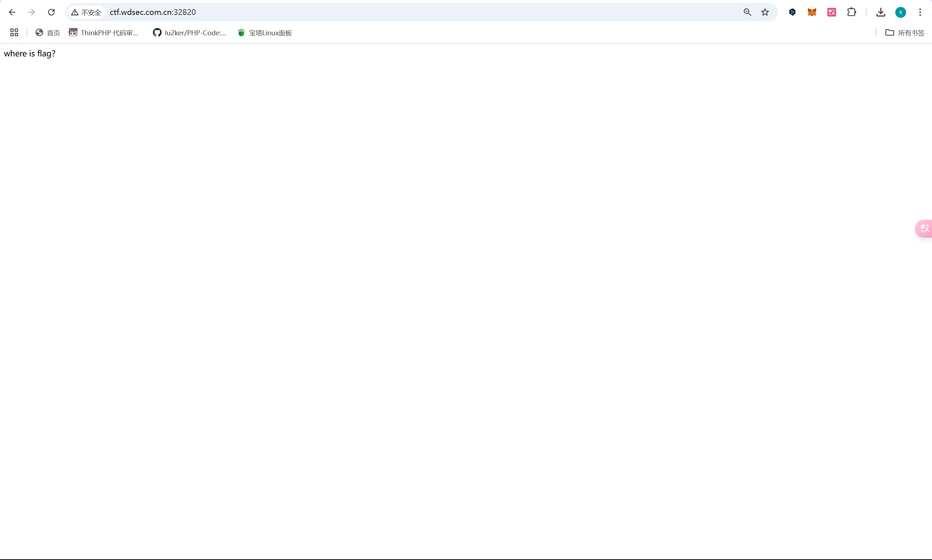Open the 不安全 site security info

(86, 12)
